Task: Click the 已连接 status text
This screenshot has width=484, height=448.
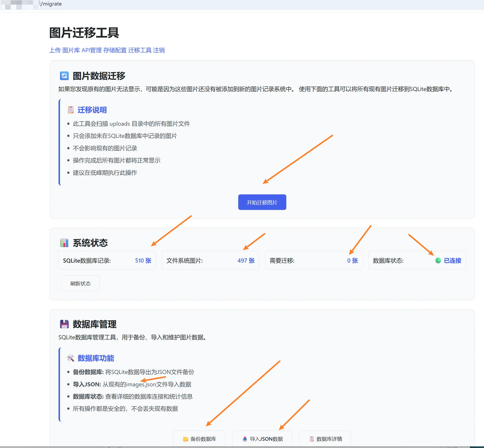Action: [x=452, y=260]
